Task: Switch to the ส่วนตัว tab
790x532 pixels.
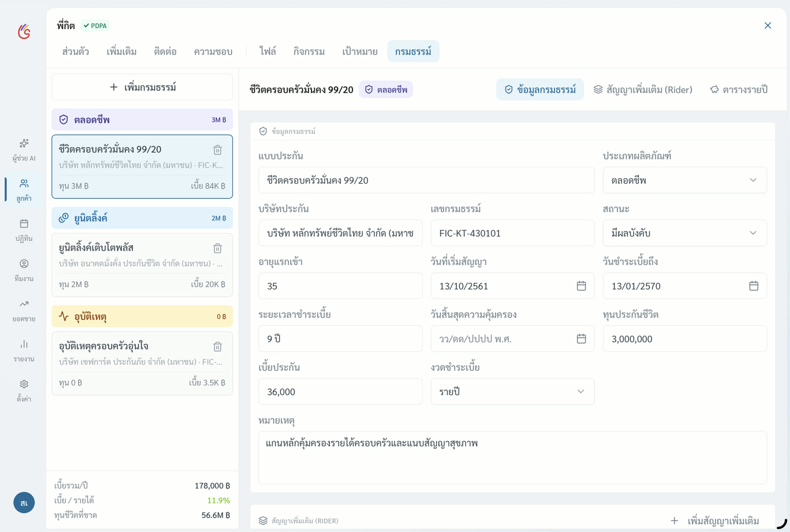Action: point(76,51)
